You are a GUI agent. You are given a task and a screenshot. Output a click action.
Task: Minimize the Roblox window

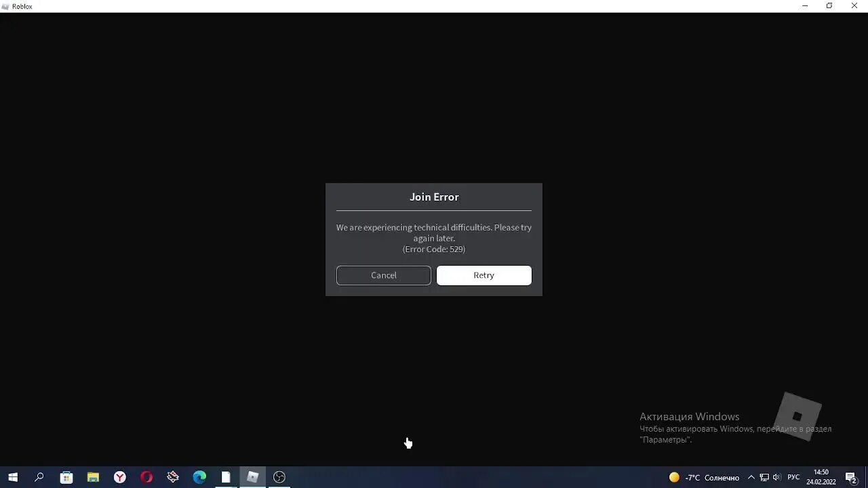click(805, 6)
